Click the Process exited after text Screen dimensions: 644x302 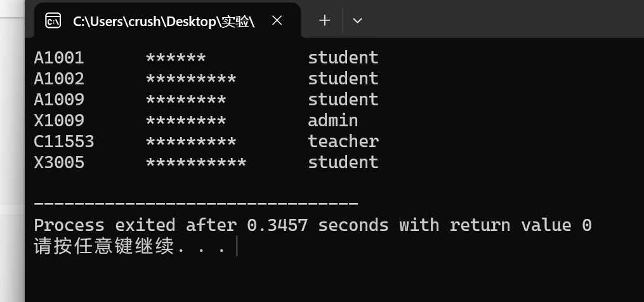[135, 225]
